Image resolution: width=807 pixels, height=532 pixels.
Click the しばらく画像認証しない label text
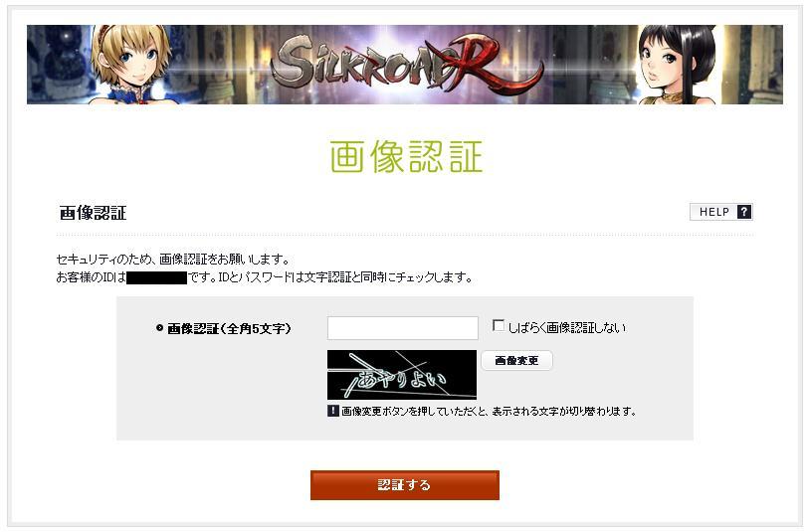[566, 328]
